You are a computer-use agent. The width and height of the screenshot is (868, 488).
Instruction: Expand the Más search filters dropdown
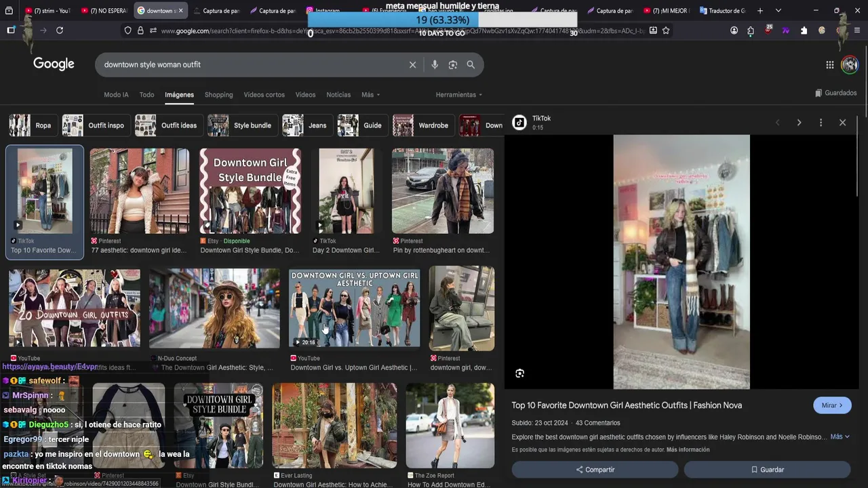(x=370, y=95)
